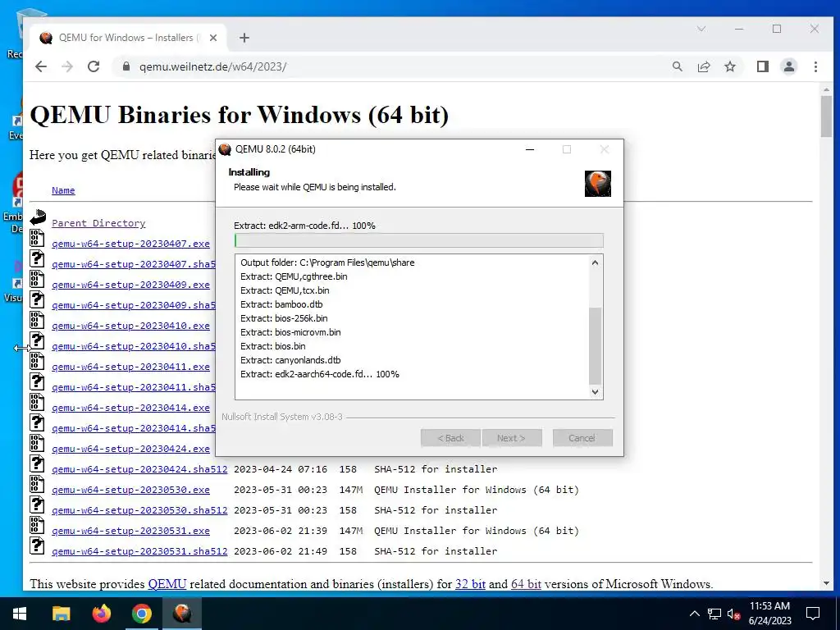
Task: Open File Explorer from taskbar
Action: click(x=61, y=614)
